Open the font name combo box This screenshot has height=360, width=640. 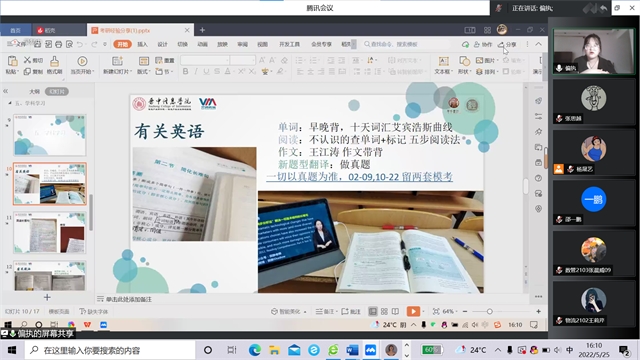pos(204,60)
